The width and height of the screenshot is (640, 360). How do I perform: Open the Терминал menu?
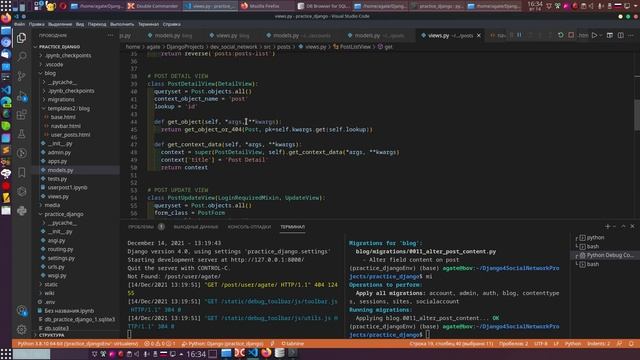(148, 24)
